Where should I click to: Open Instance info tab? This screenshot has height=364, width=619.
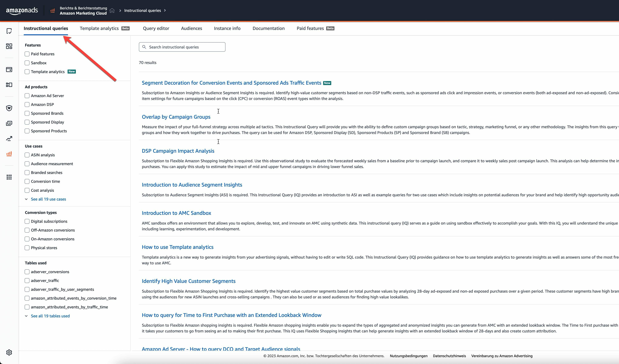coord(227,29)
